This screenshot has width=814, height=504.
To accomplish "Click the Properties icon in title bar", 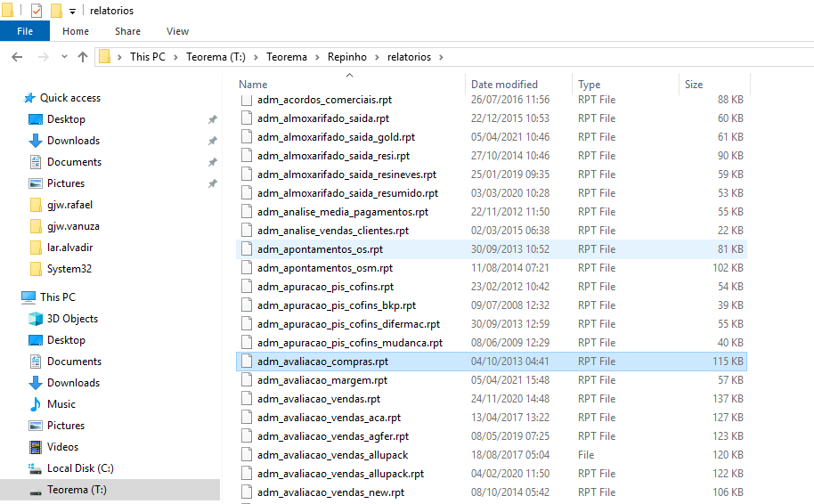I will (37, 11).
